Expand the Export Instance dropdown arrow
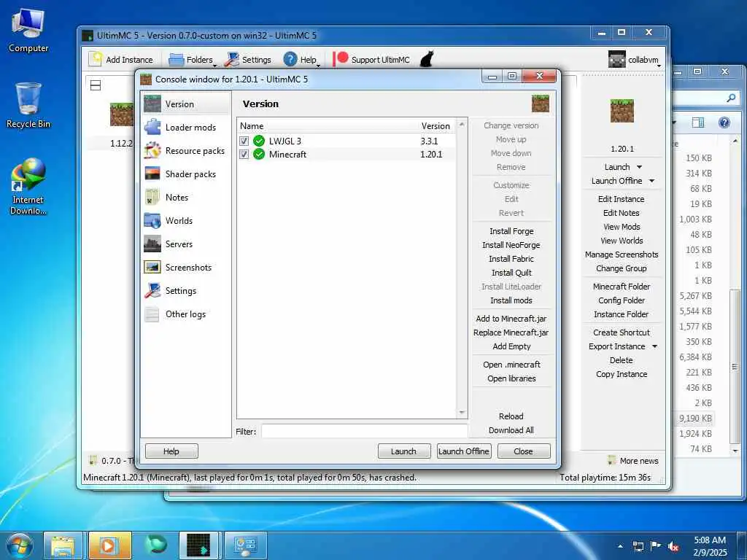The width and height of the screenshot is (747, 560). tap(654, 346)
